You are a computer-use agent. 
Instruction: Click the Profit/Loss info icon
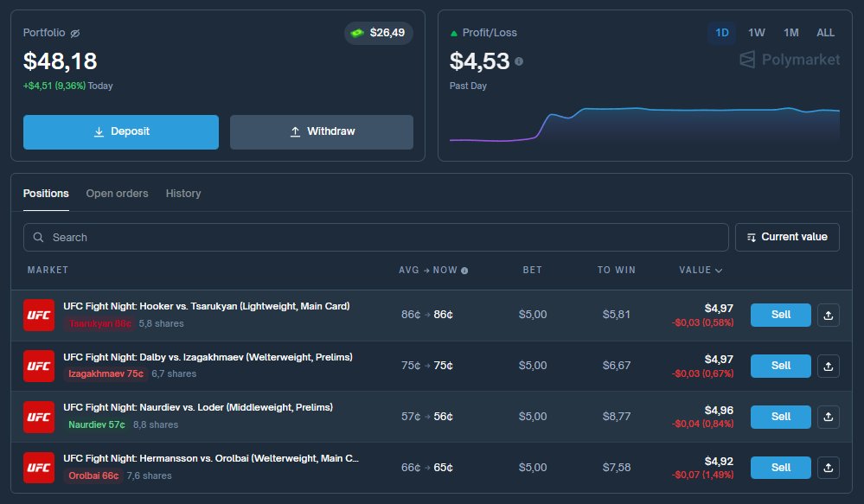[x=519, y=61]
